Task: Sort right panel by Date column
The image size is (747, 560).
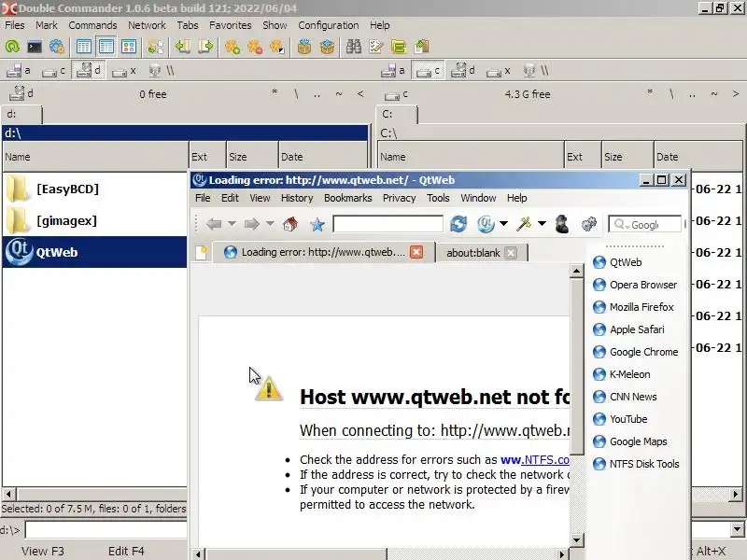Action: coord(699,157)
